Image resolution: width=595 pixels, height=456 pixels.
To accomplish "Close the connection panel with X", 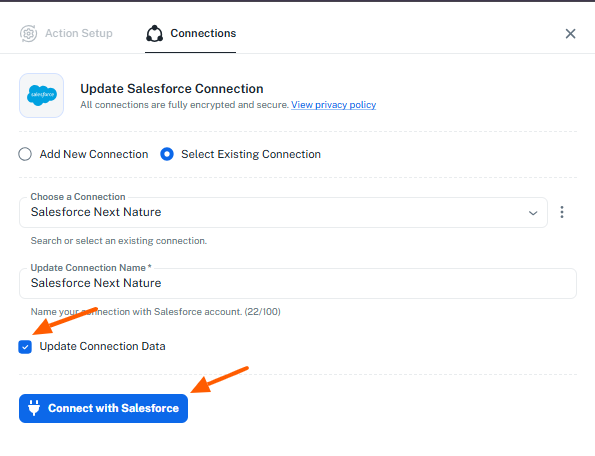I will point(570,34).
